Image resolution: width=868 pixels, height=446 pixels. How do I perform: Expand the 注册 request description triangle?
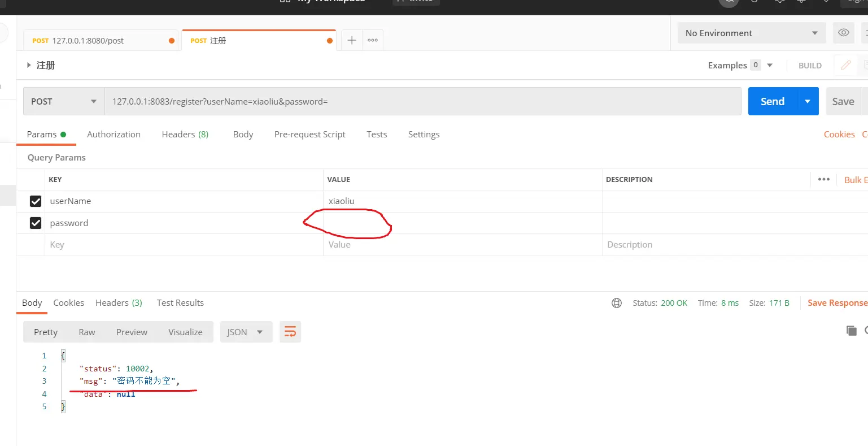pyautogui.click(x=29, y=65)
